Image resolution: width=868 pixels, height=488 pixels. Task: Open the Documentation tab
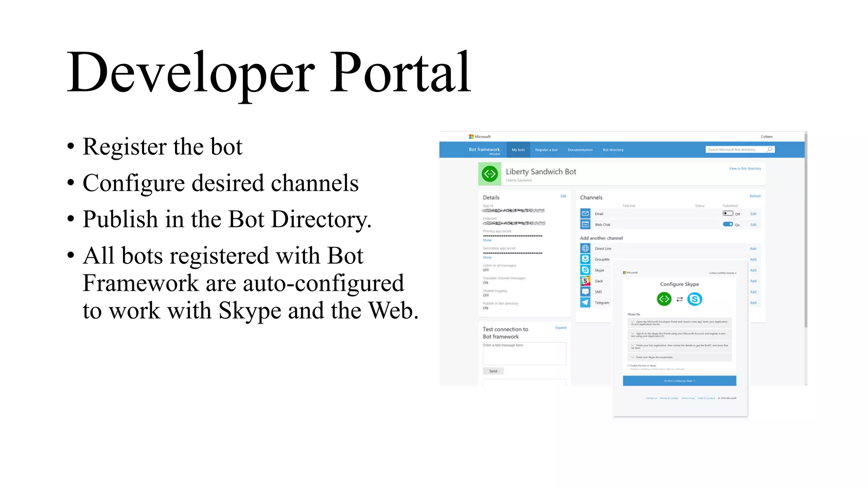580,150
